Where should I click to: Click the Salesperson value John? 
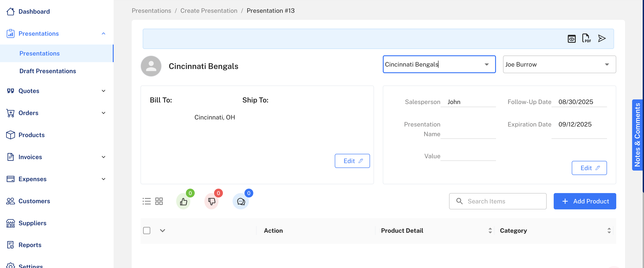tap(454, 102)
